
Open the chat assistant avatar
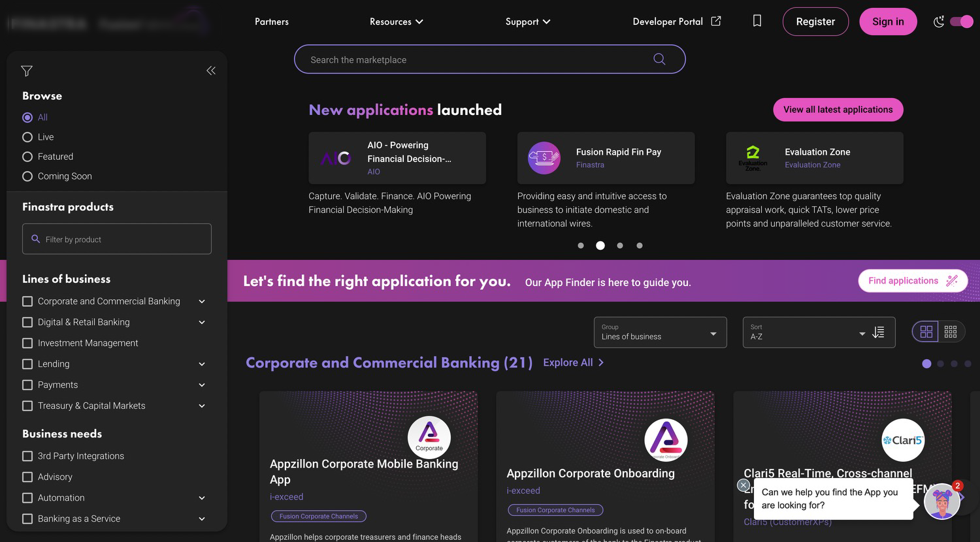pyautogui.click(x=941, y=502)
